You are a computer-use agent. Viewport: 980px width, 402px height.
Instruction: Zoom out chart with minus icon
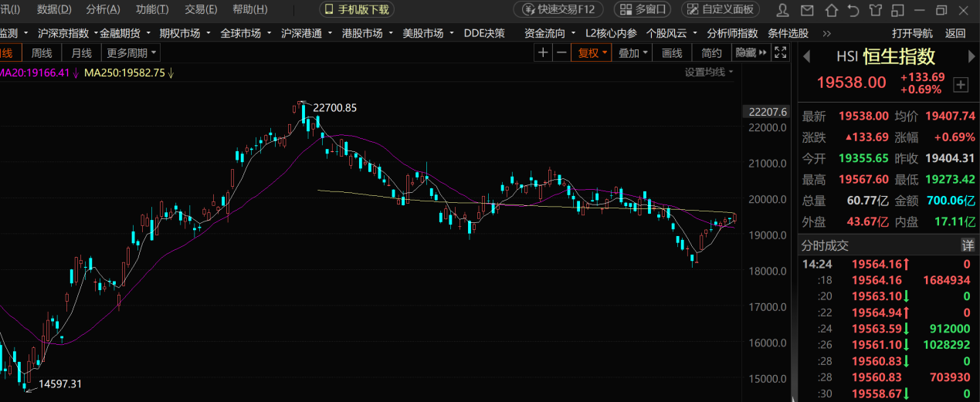(x=561, y=52)
